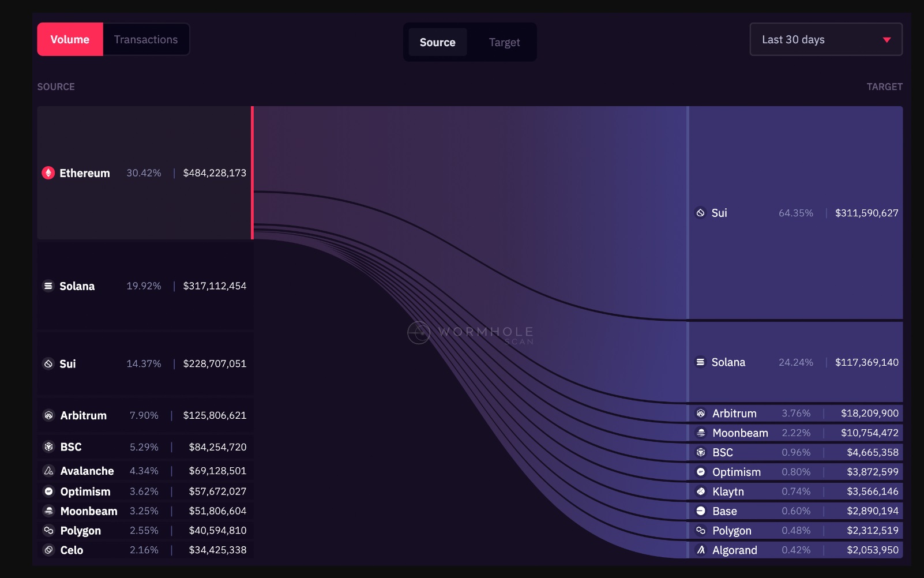The height and width of the screenshot is (578, 924).
Task: Select Moonbeam source chain name
Action: point(89,511)
